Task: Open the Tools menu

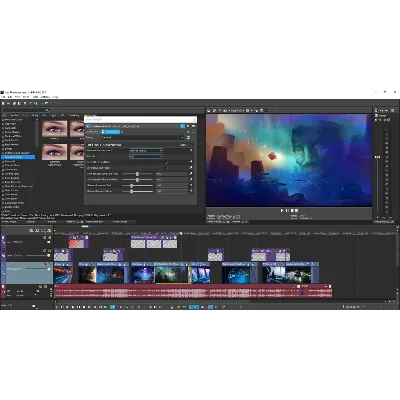Action: click(35, 97)
